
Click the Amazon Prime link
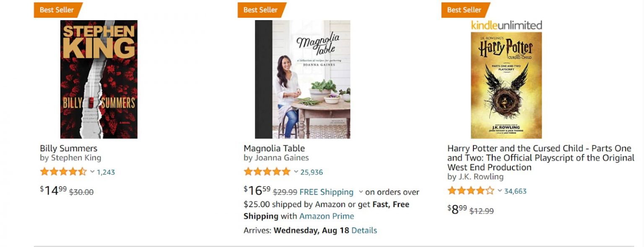(327, 216)
